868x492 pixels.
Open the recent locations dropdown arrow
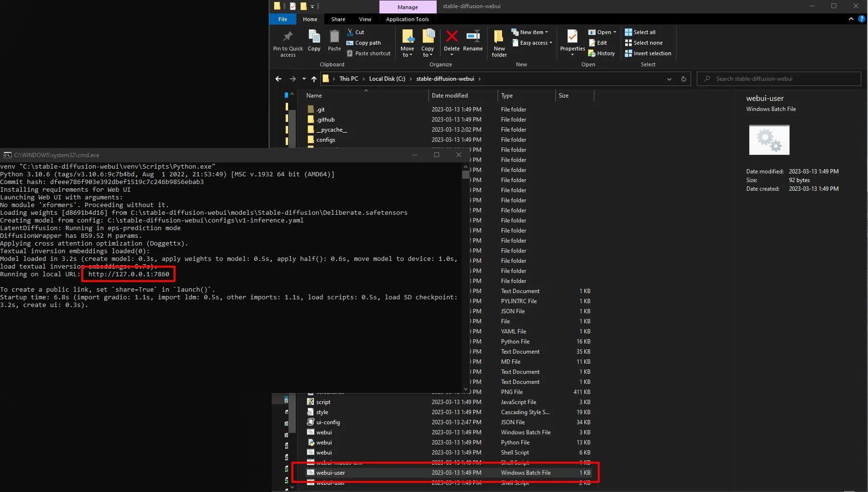pyautogui.click(x=304, y=79)
